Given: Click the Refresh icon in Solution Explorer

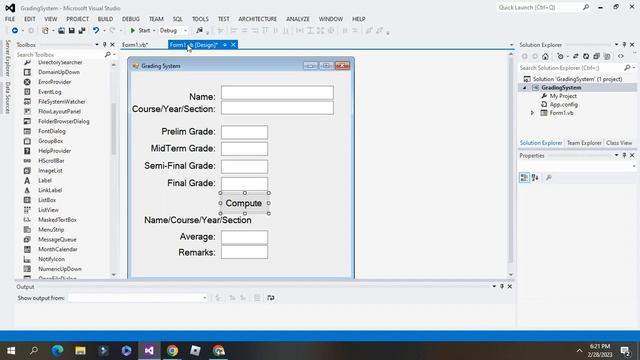Looking at the screenshot, I should click(x=586, y=56).
